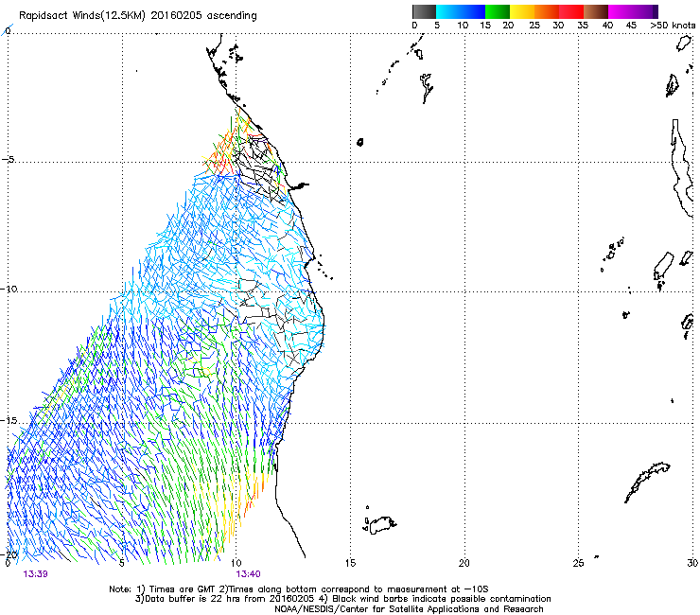Click the yellow 20-25 knots color band
Viewport: 700px width, 615px height.
522,11
